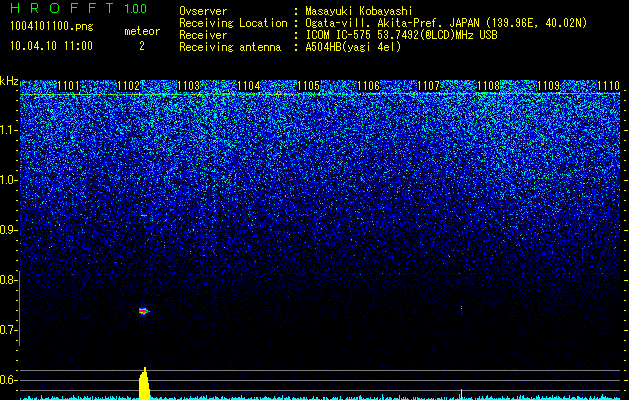This screenshot has width=629, height=400.
Task: Click the Receiving antenna label
Action: coord(230,47)
